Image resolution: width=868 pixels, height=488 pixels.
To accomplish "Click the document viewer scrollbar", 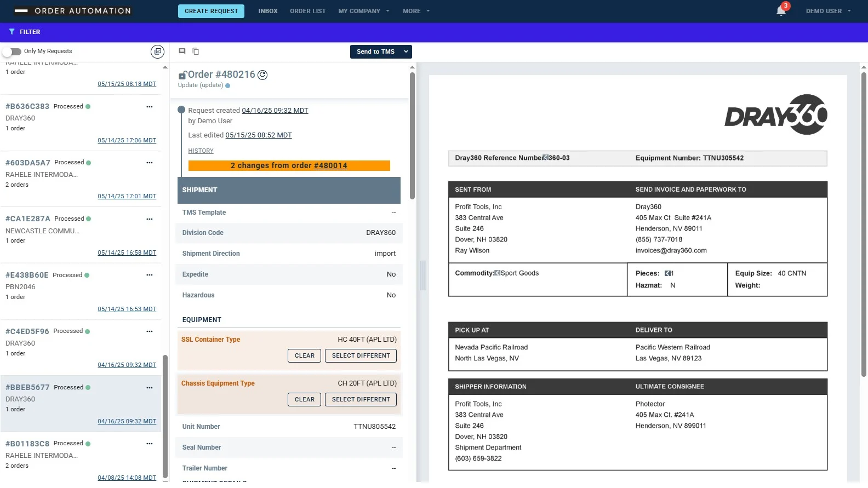I will [x=864, y=225].
